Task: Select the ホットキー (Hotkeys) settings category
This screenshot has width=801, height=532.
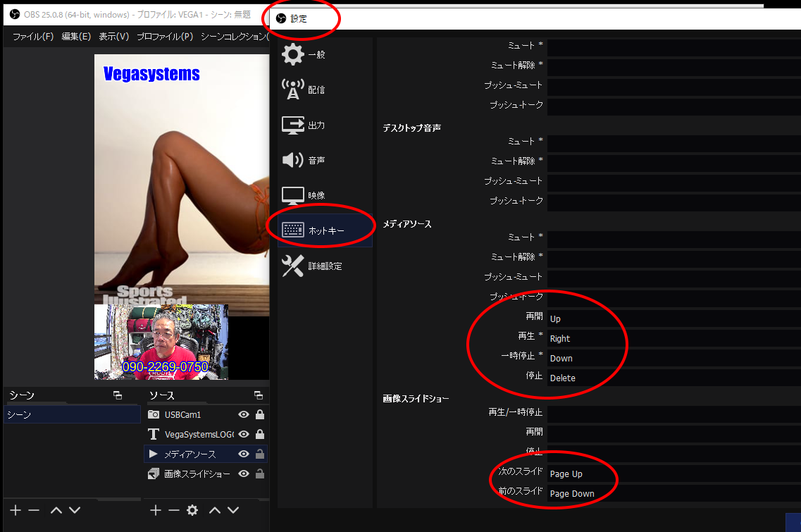Action: pos(325,230)
